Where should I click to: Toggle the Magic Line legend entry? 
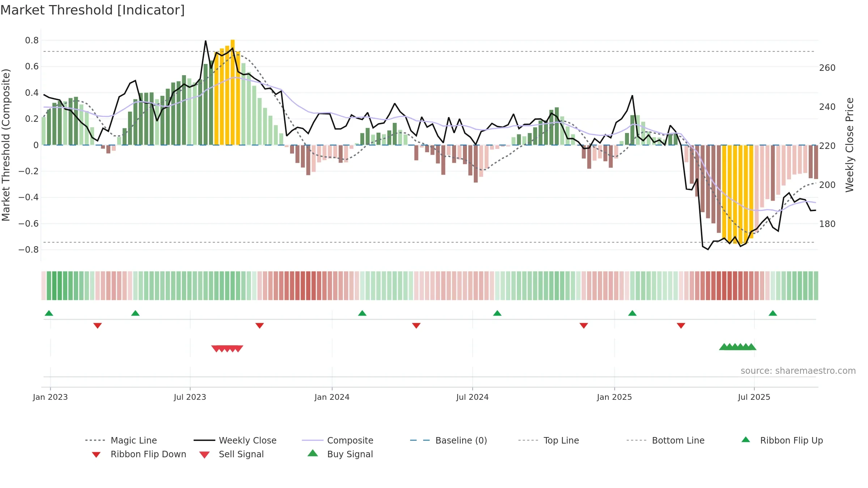coord(121,440)
